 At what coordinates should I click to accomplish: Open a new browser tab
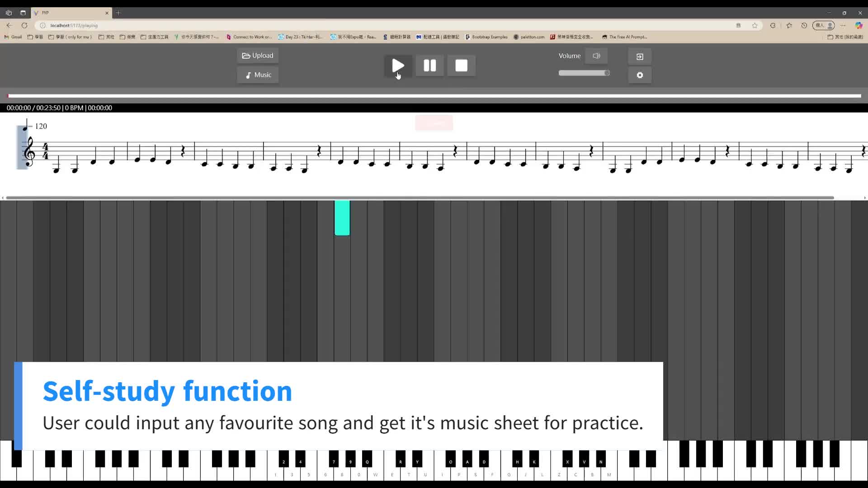(x=118, y=13)
